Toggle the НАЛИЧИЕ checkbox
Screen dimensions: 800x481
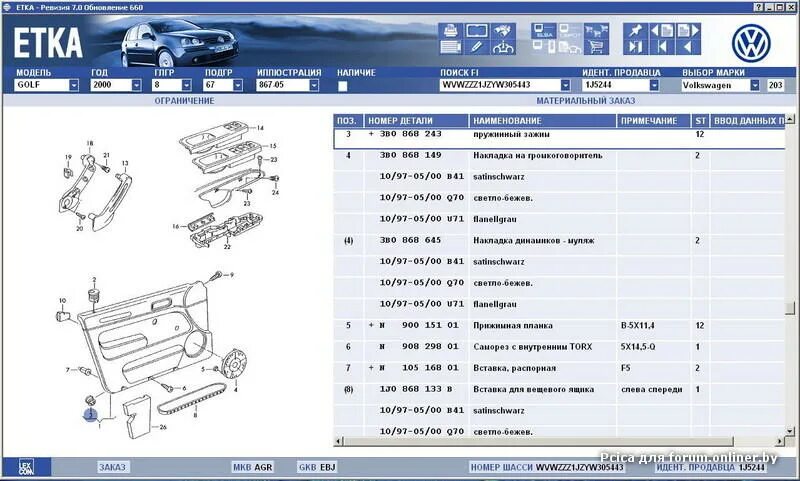(x=343, y=86)
